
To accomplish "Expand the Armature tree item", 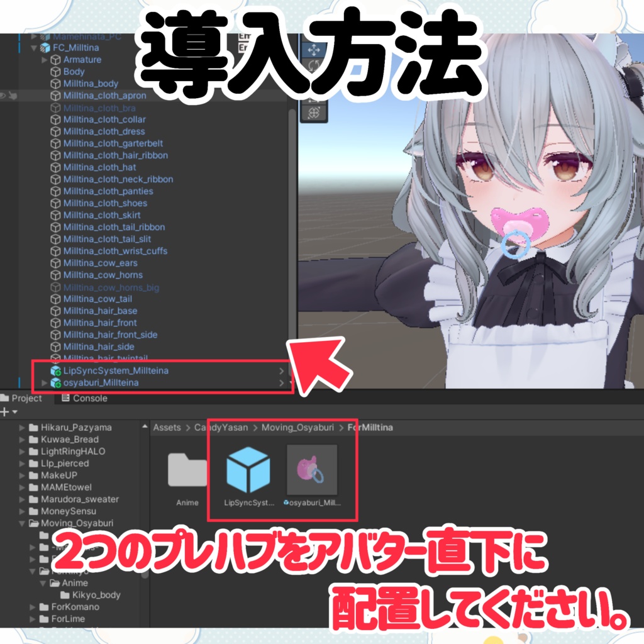I will tap(44, 60).
